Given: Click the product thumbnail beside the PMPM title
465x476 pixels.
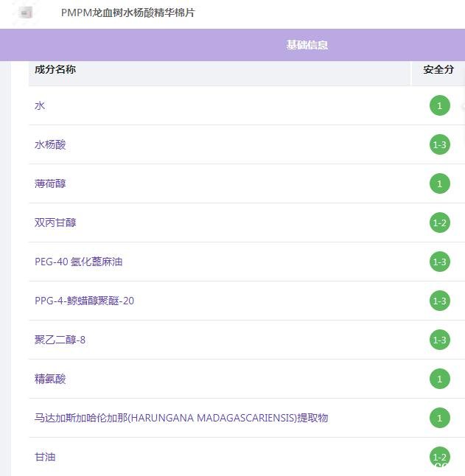Looking at the screenshot, I should coord(26,13).
